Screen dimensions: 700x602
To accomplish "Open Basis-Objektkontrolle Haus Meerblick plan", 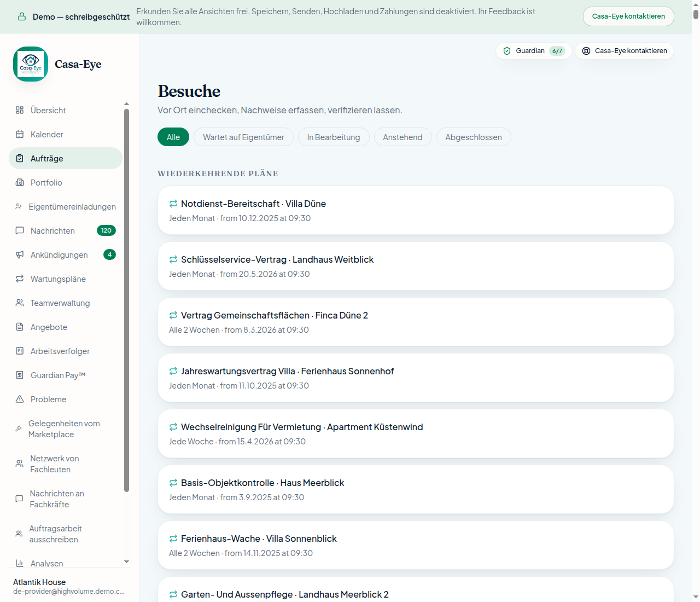I will pyautogui.click(x=416, y=489).
